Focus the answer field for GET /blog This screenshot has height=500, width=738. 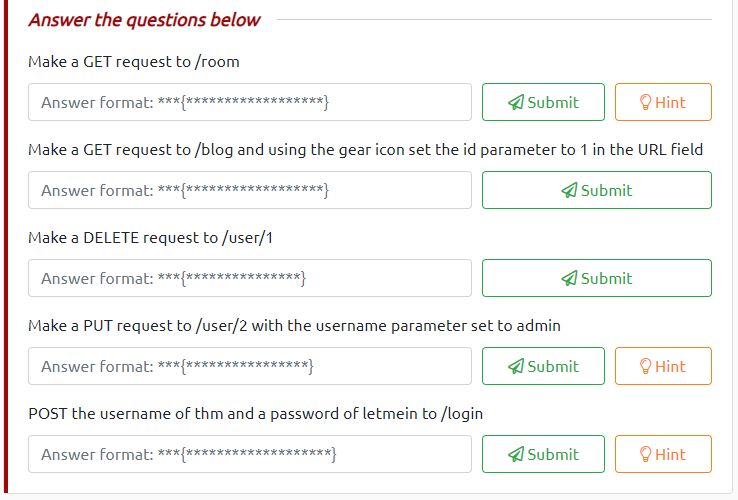[x=250, y=190]
